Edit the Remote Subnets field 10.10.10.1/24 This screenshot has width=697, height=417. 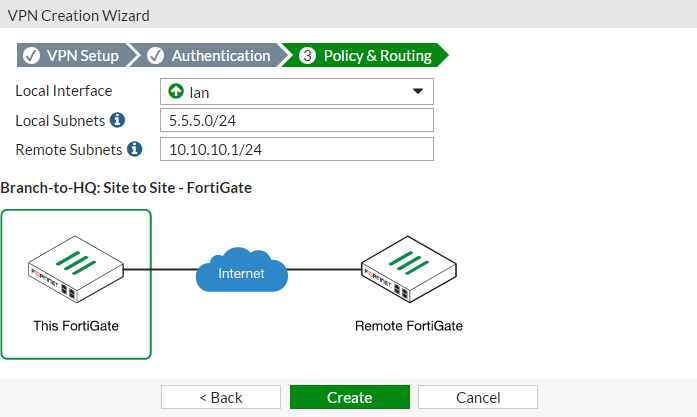[296, 149]
